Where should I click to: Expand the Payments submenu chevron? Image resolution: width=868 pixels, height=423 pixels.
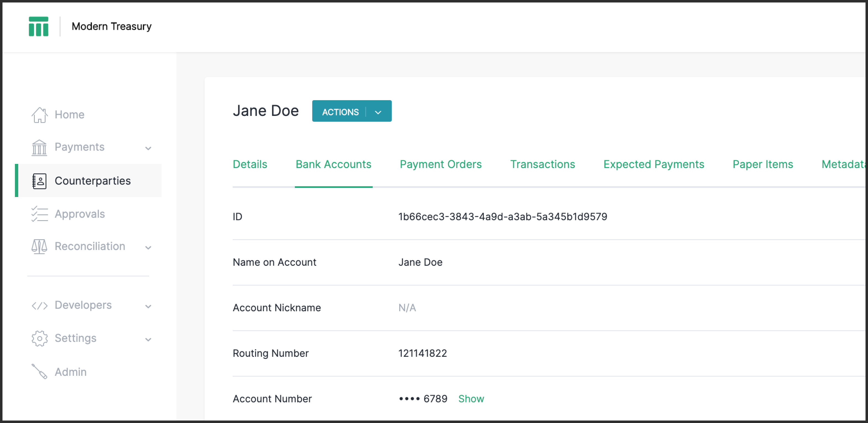click(148, 148)
